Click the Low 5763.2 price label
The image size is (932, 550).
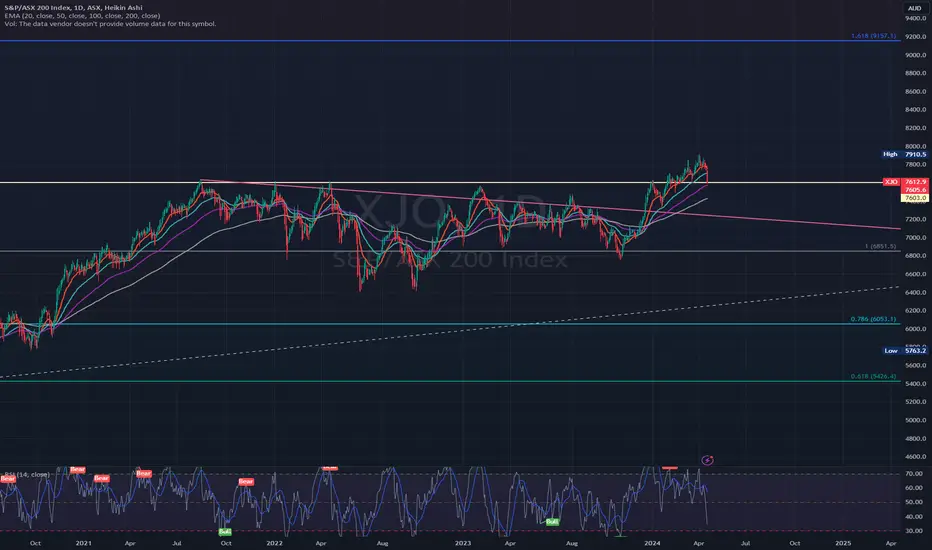[904, 351]
